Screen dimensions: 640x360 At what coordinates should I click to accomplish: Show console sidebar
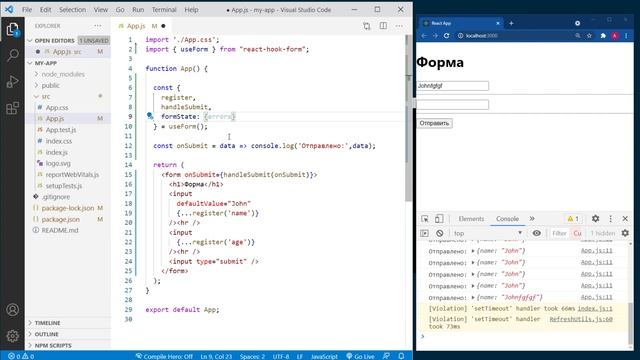point(424,233)
